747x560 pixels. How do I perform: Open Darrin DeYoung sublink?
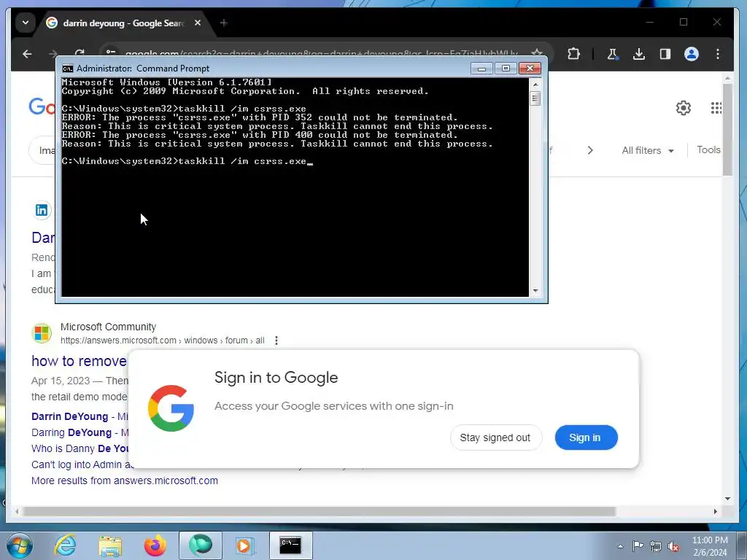[x=69, y=416]
